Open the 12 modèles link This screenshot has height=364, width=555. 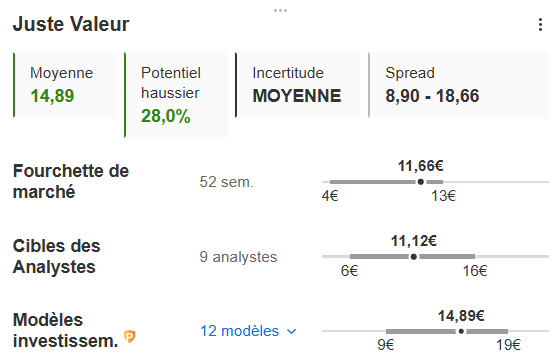click(x=240, y=331)
